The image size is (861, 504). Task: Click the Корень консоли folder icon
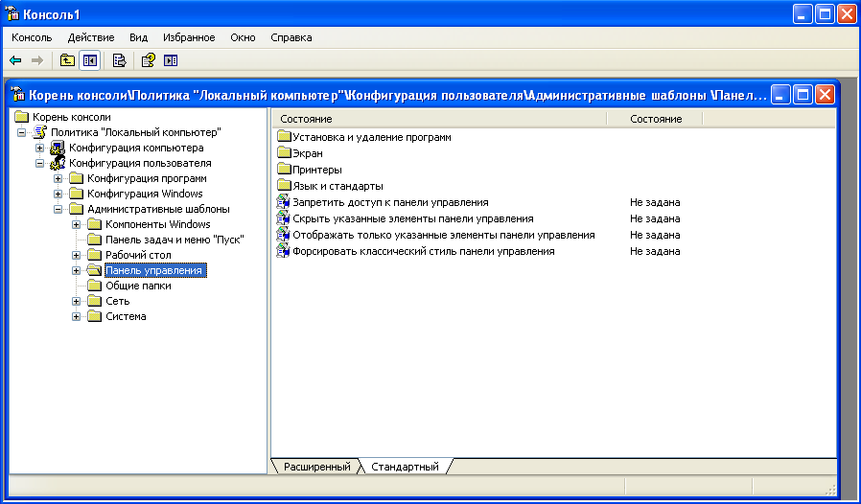(x=21, y=117)
